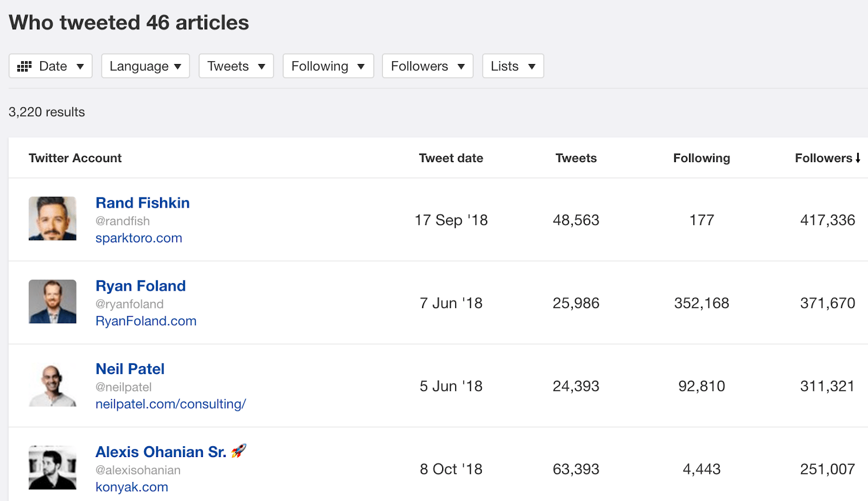
Task: Click the @neilpatel handle text
Action: [x=124, y=387]
